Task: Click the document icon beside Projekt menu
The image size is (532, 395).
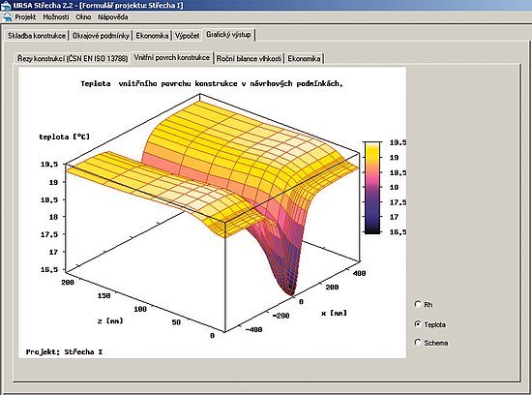Action: click(7, 17)
